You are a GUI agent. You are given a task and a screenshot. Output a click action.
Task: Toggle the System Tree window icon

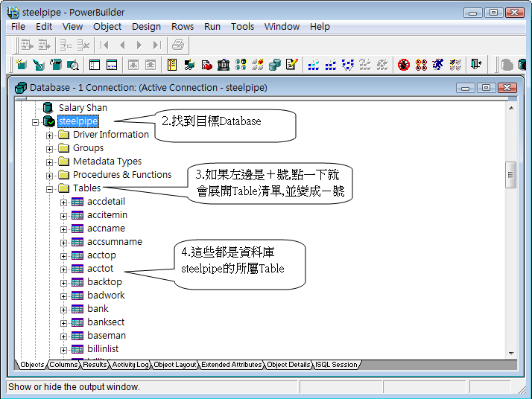[95, 65]
